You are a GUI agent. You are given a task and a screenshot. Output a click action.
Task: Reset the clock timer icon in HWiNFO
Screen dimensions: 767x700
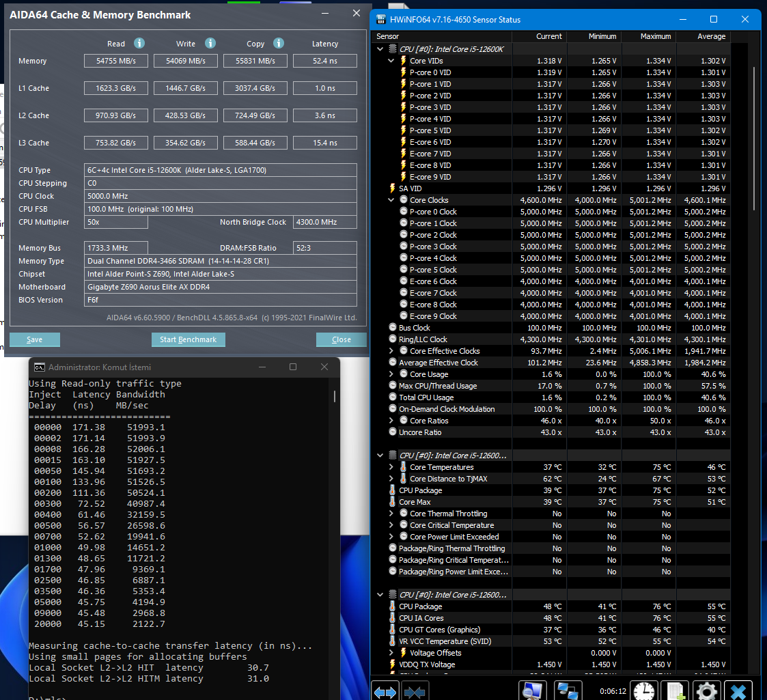[645, 691]
